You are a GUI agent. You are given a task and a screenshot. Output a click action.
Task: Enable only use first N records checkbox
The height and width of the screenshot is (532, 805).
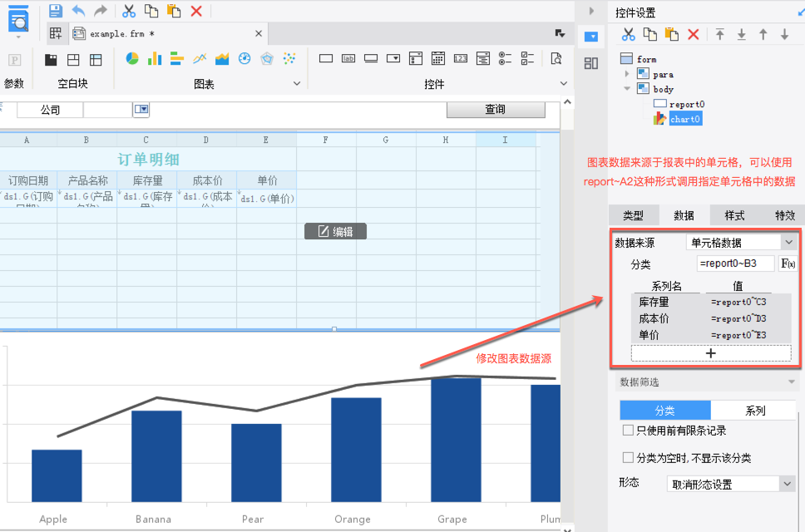[x=627, y=430]
